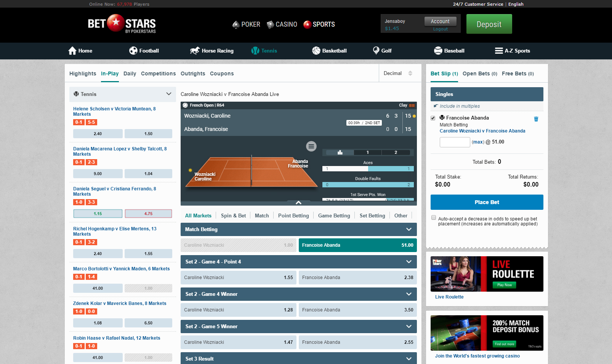Open the Casino section icon
612x364 pixels.
(270, 25)
